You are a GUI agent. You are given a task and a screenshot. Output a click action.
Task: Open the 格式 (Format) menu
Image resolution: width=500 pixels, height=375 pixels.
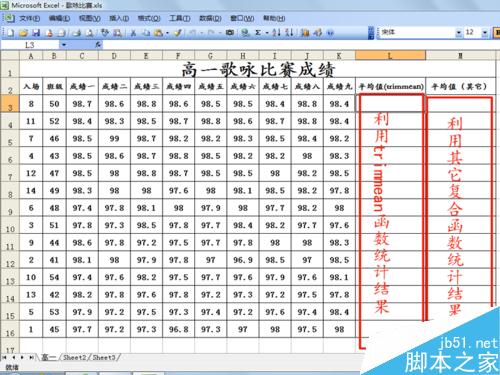click(149, 18)
